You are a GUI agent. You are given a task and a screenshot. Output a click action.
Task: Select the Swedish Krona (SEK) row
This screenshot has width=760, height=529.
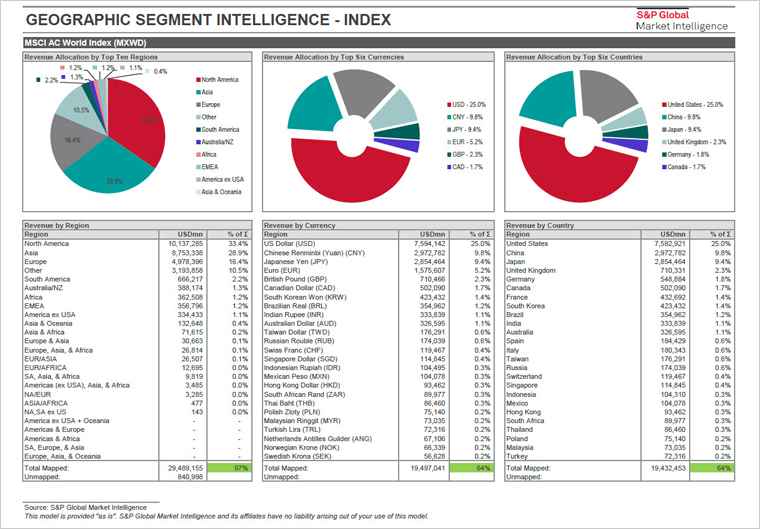[x=378, y=456]
